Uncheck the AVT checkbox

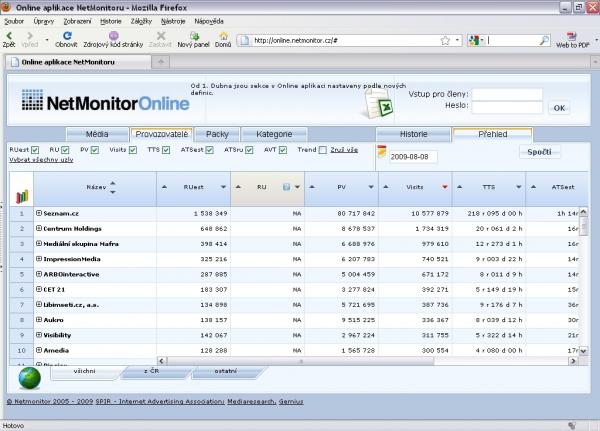tap(283, 150)
